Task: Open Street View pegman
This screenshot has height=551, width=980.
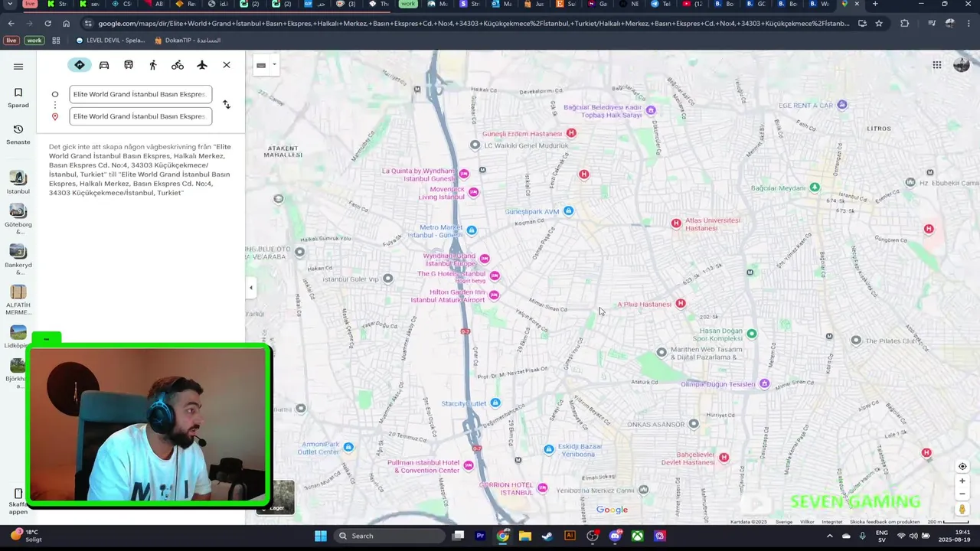Action: pos(962,509)
